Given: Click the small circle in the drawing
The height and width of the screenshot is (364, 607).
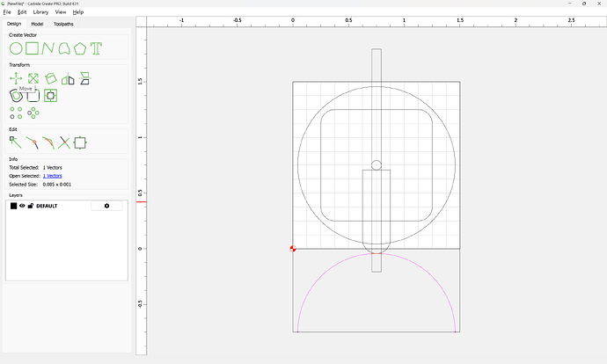Looking at the screenshot, I should pos(377,165).
